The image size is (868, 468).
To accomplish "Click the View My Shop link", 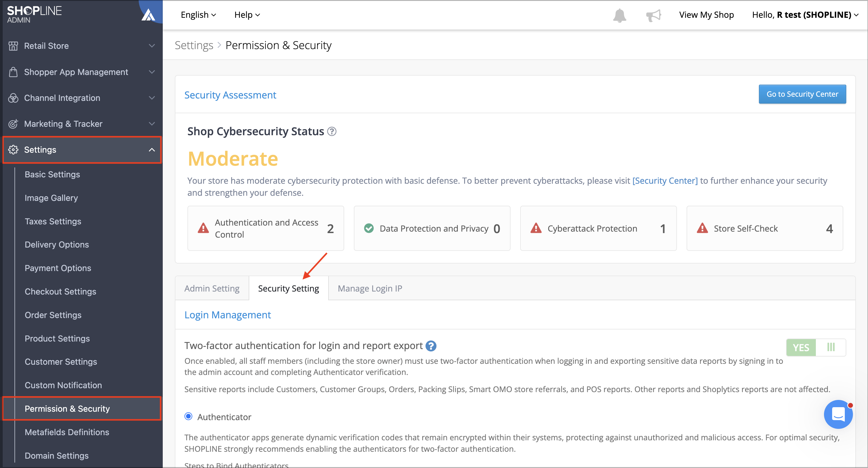I will click(x=706, y=15).
